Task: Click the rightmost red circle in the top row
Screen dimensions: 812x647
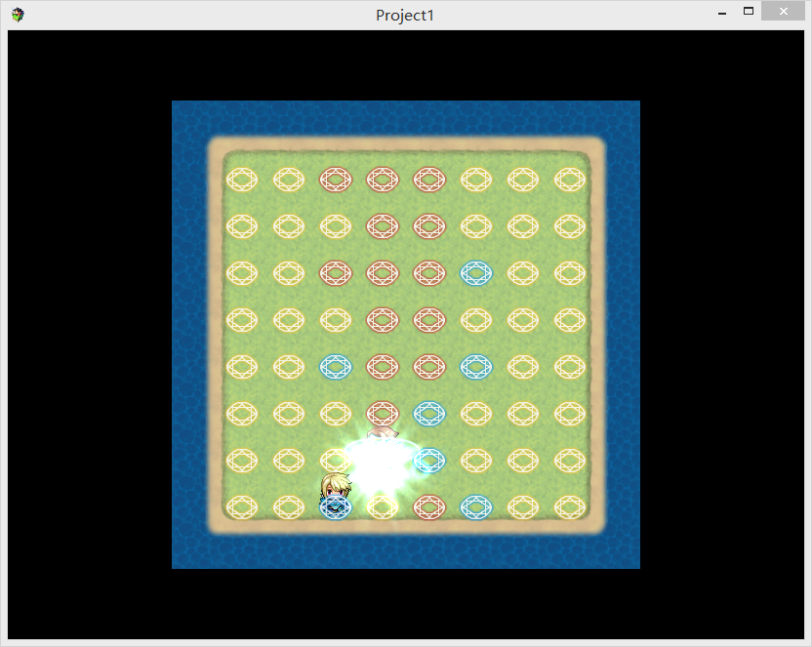Action: [x=429, y=180]
